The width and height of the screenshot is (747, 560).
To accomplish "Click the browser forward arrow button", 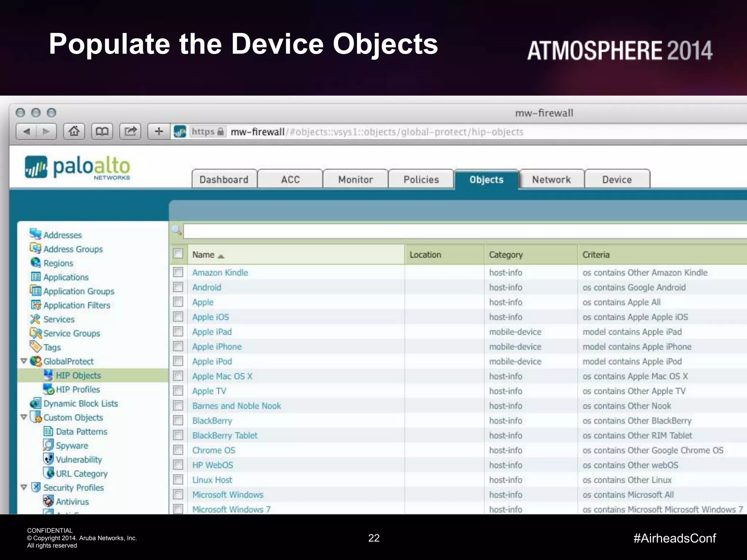I will click(x=46, y=131).
